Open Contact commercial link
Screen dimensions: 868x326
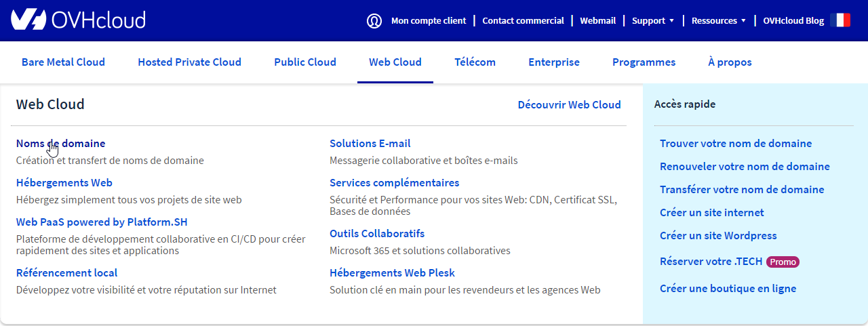(x=523, y=21)
